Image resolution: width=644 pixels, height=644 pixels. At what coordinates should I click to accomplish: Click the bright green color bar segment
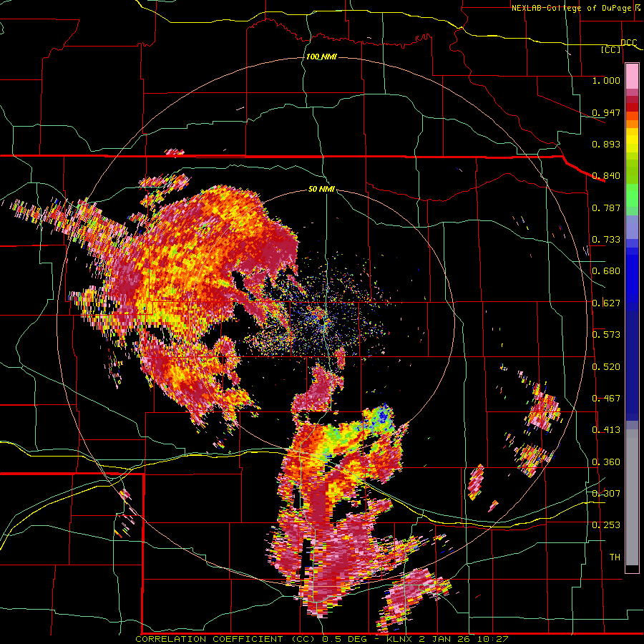[632, 195]
